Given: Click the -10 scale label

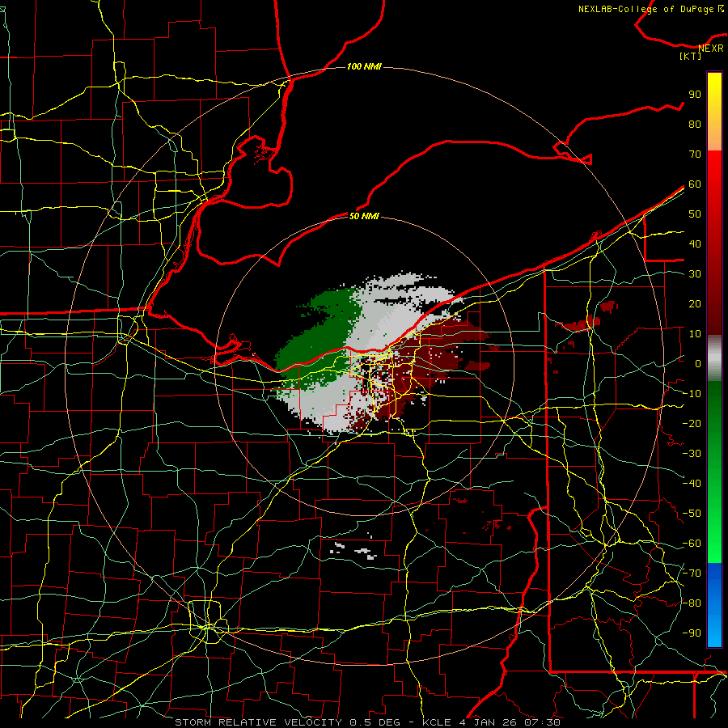Looking at the screenshot, I should click(x=692, y=394).
